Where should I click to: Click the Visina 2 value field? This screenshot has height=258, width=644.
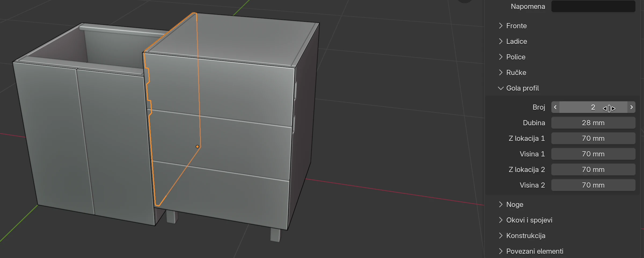pyautogui.click(x=593, y=185)
